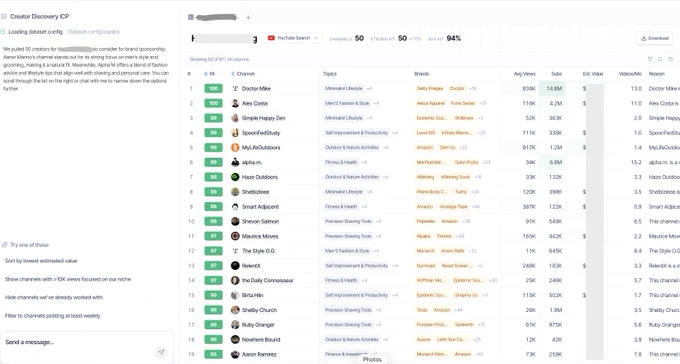
Task: Click Amazon brand tag in MyLifeOutdoors row
Action: pos(425,148)
